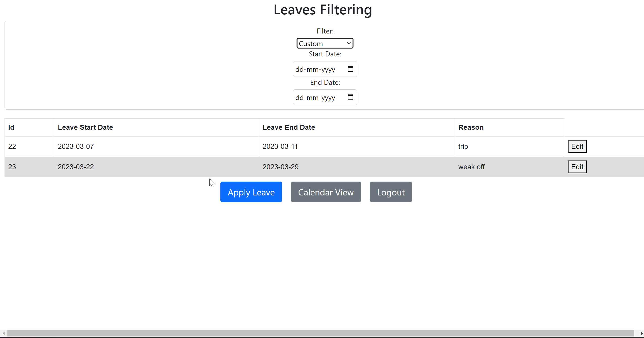Click the Id column header

[x=11, y=127]
